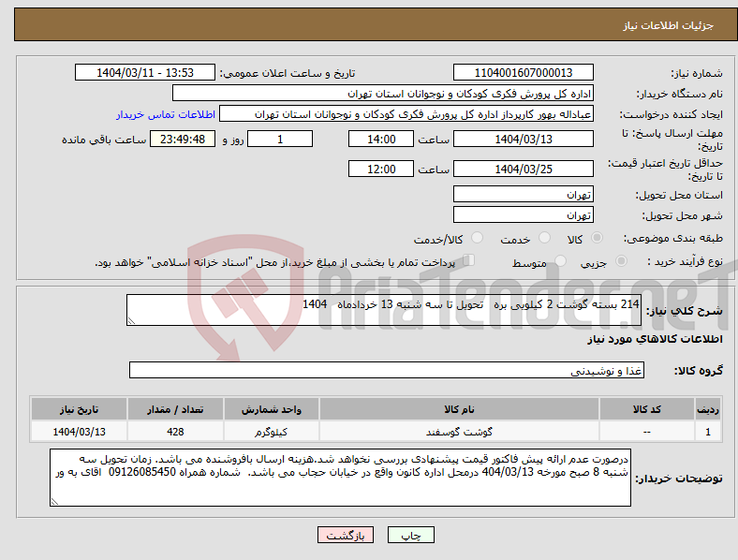The image size is (738, 560).
Task: Click the announcement date field 1404/03/11 - 13:53
Action: pyautogui.click(x=145, y=72)
